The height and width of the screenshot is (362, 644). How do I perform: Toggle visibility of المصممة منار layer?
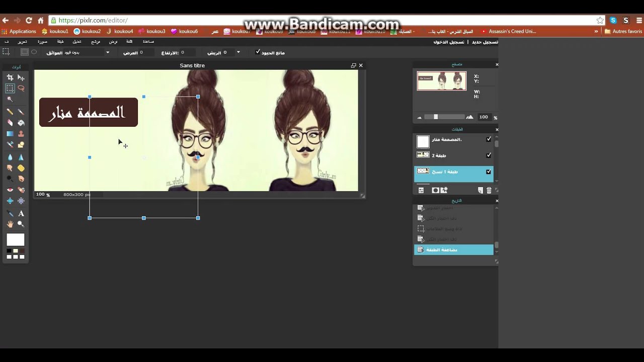coord(489,139)
